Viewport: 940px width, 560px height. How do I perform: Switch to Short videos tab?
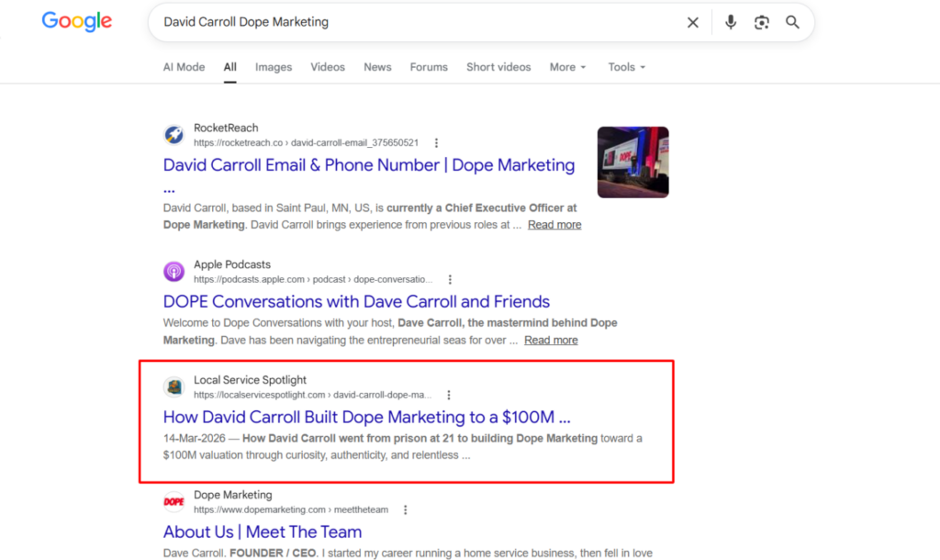pos(498,67)
